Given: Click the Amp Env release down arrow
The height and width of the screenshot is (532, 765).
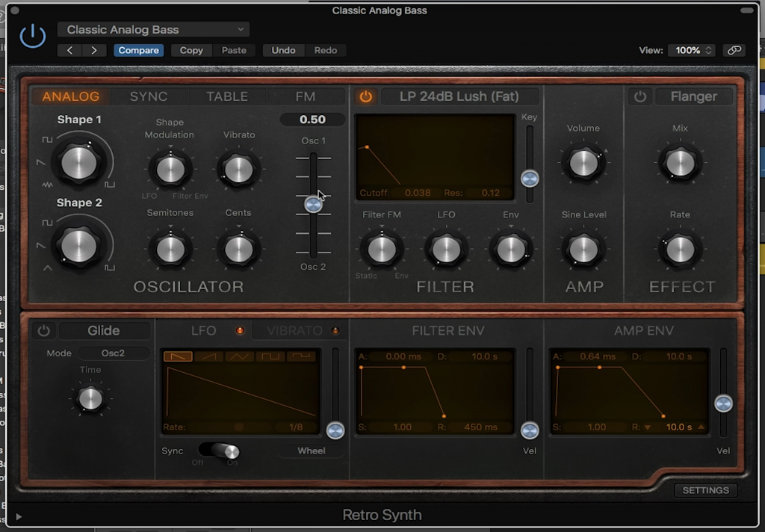Looking at the screenshot, I should click(648, 427).
